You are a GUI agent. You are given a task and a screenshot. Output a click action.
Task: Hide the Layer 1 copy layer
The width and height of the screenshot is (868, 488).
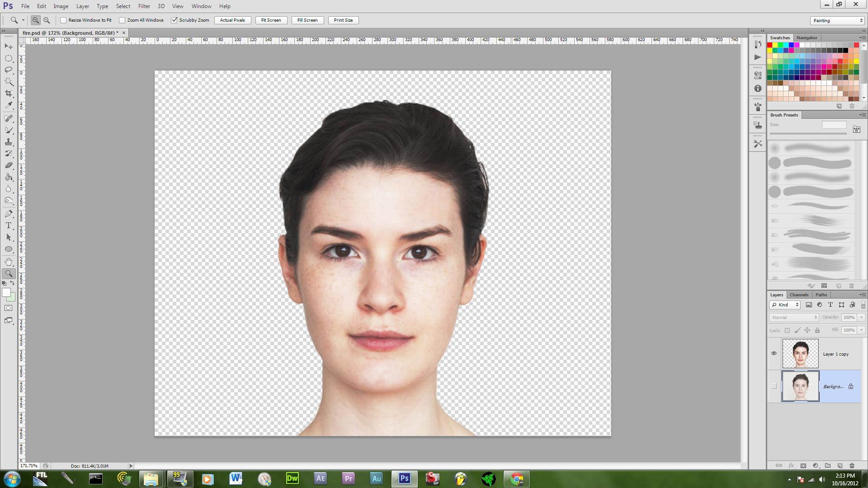pyautogui.click(x=774, y=354)
